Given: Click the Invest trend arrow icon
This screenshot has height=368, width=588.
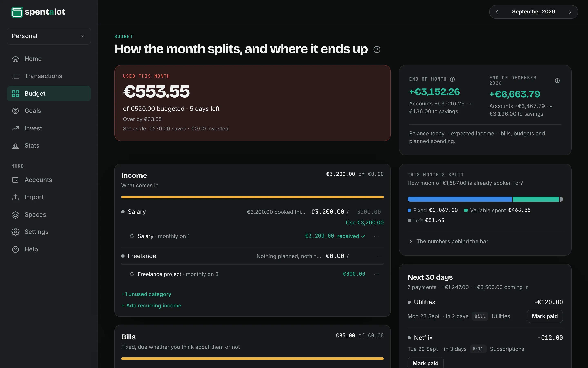Looking at the screenshot, I should (x=16, y=128).
